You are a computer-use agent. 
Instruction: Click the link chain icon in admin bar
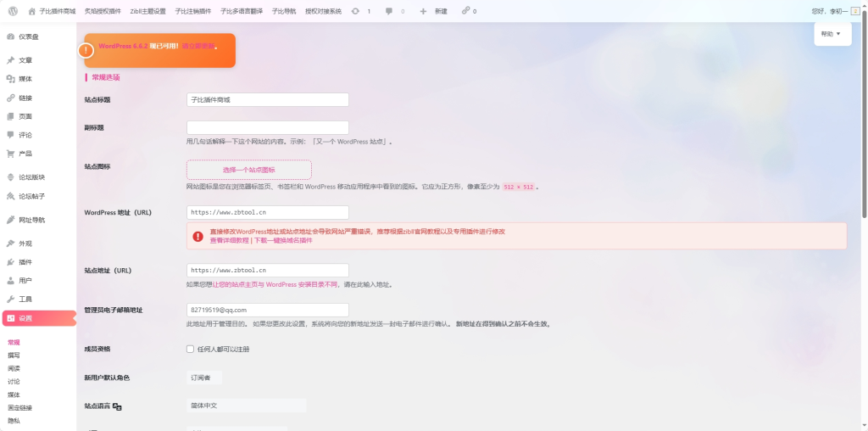[465, 11]
